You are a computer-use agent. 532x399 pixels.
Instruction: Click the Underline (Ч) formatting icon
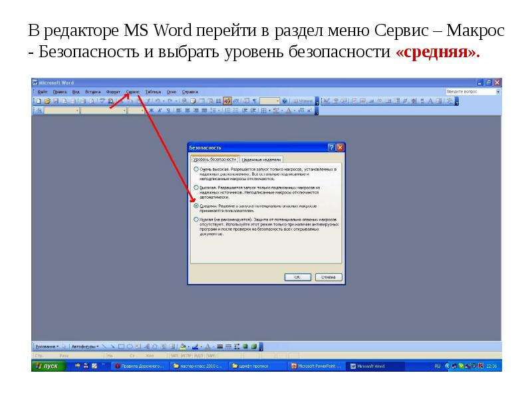168,110
